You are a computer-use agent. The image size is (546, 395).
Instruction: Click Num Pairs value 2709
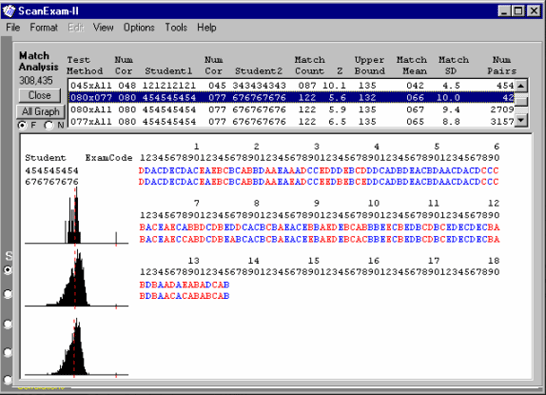(x=502, y=110)
